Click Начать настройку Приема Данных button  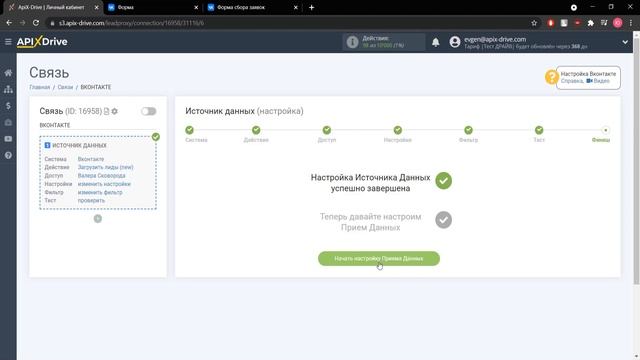(x=379, y=258)
